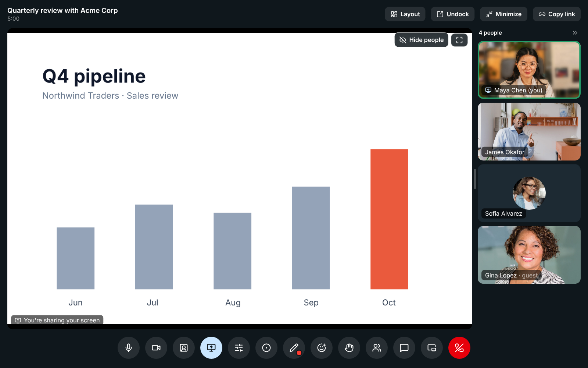Stop sharing screen with the highlighted share button
The image size is (588, 368).
211,348
